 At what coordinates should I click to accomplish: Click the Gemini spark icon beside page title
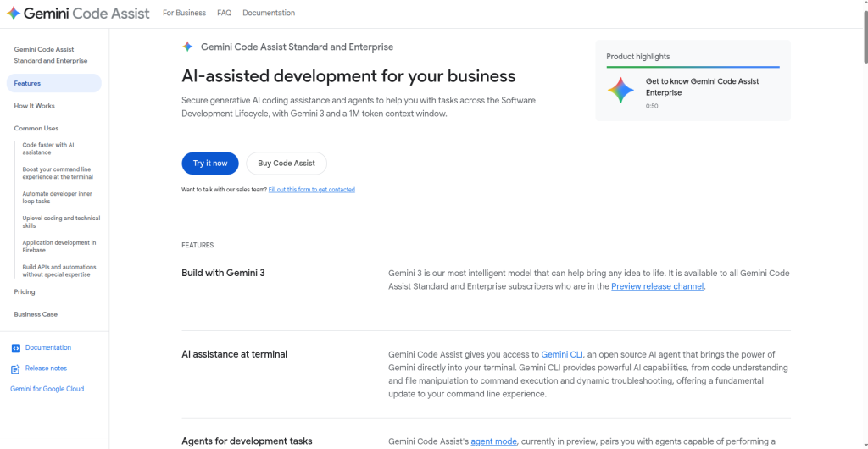(x=187, y=47)
